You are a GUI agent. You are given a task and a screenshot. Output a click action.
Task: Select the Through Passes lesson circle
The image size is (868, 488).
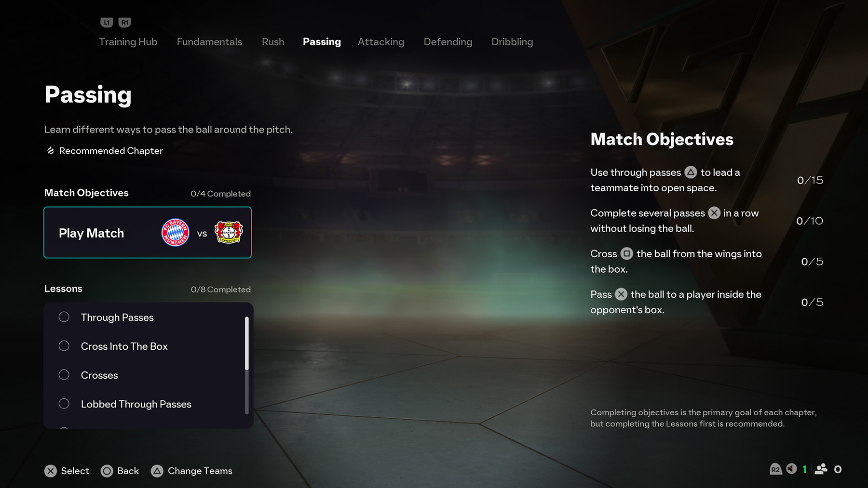pyautogui.click(x=64, y=317)
